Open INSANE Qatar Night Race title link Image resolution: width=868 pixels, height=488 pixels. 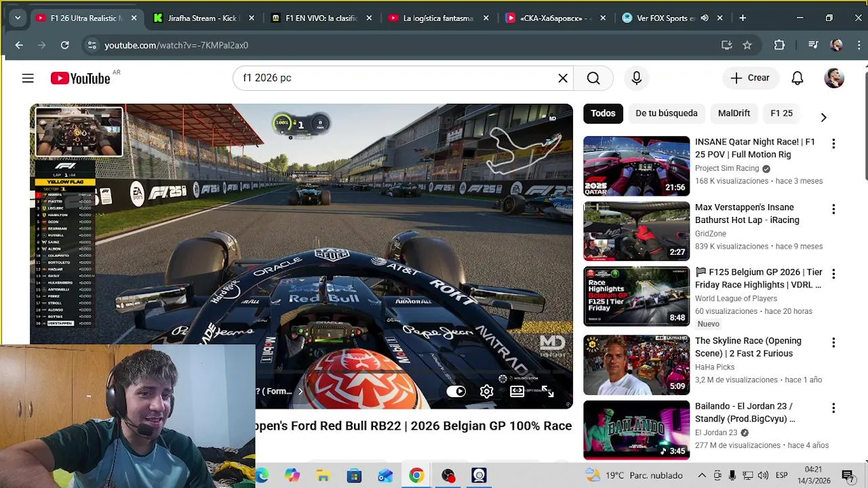pyautogui.click(x=755, y=148)
